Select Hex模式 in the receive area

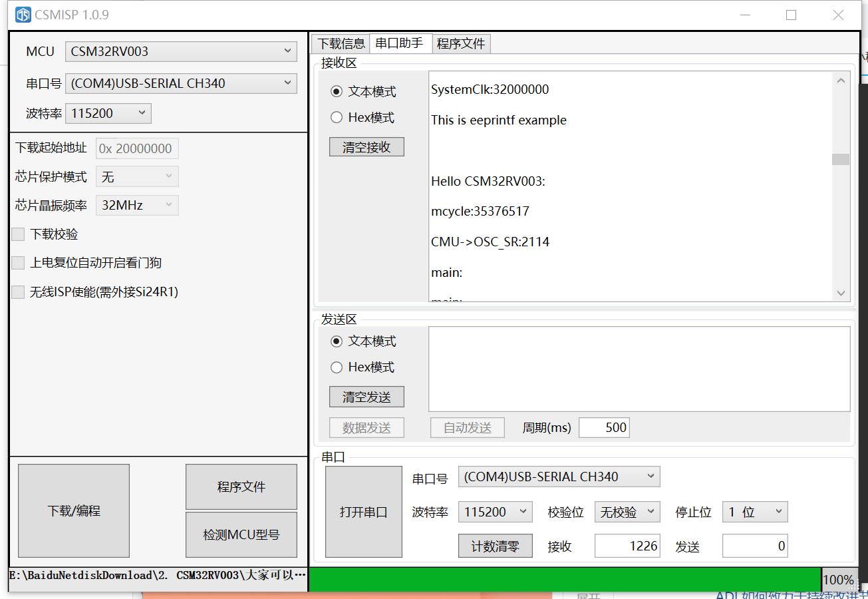(362, 117)
